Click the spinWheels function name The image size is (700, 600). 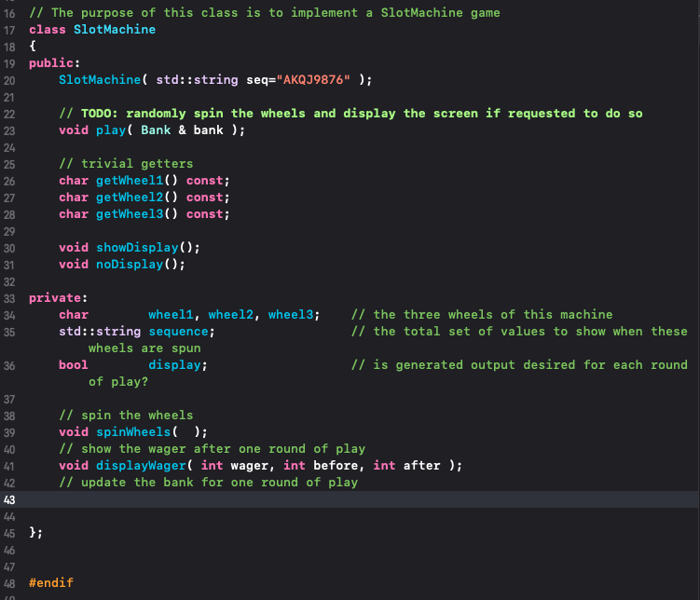[x=133, y=431]
